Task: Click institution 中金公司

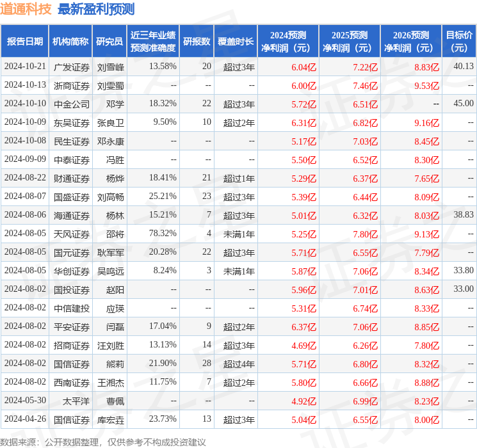Action: pos(72,104)
